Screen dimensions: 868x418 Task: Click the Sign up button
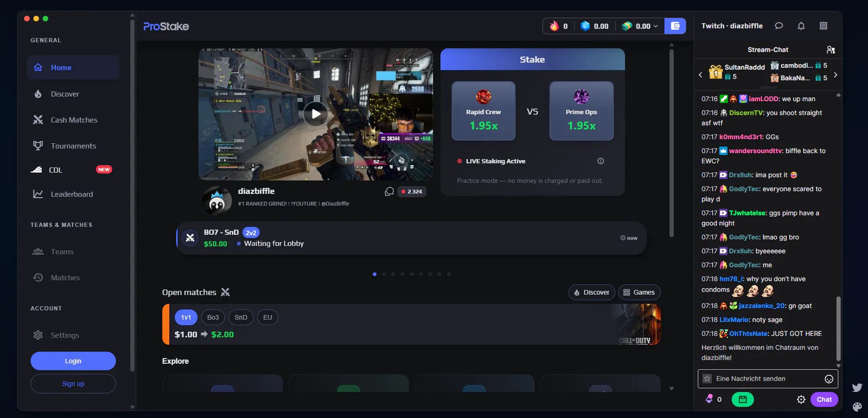point(73,384)
